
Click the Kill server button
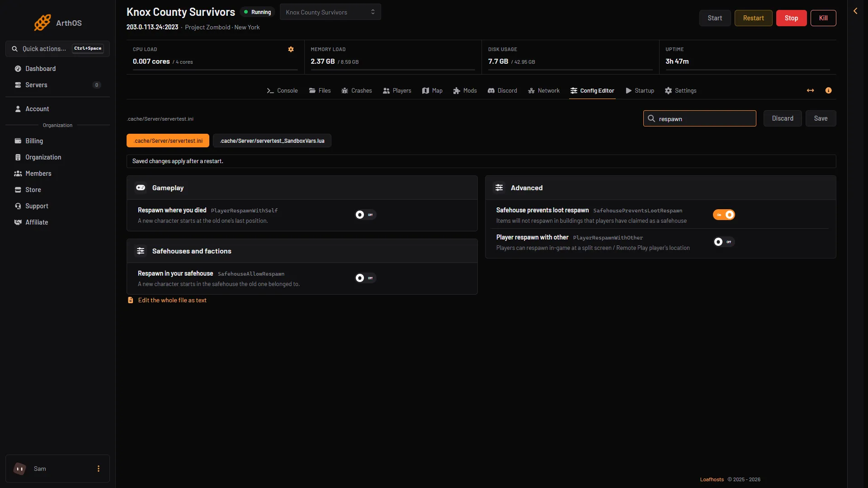pyautogui.click(x=823, y=18)
